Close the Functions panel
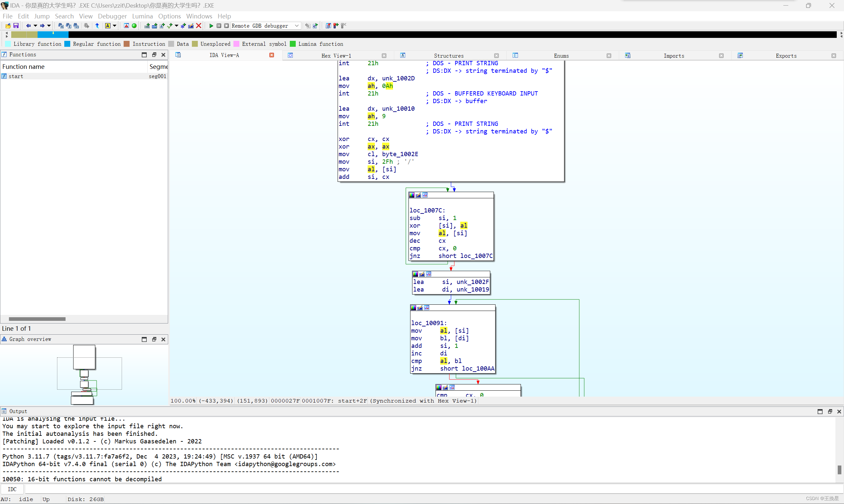This screenshot has width=844, height=504. point(164,55)
